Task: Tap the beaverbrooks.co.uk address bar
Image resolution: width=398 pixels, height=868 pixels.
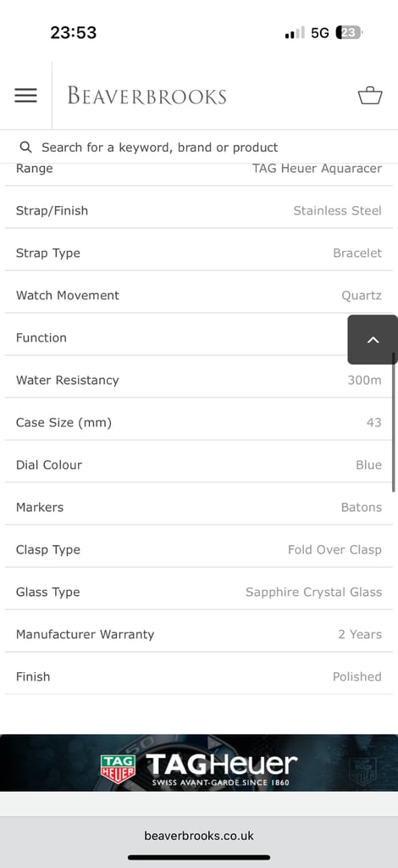Action: tap(199, 835)
